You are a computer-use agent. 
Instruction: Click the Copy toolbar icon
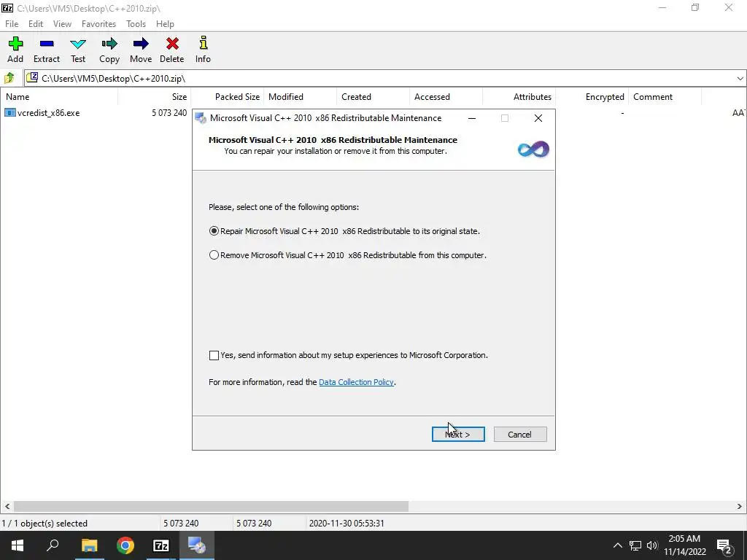click(x=109, y=44)
